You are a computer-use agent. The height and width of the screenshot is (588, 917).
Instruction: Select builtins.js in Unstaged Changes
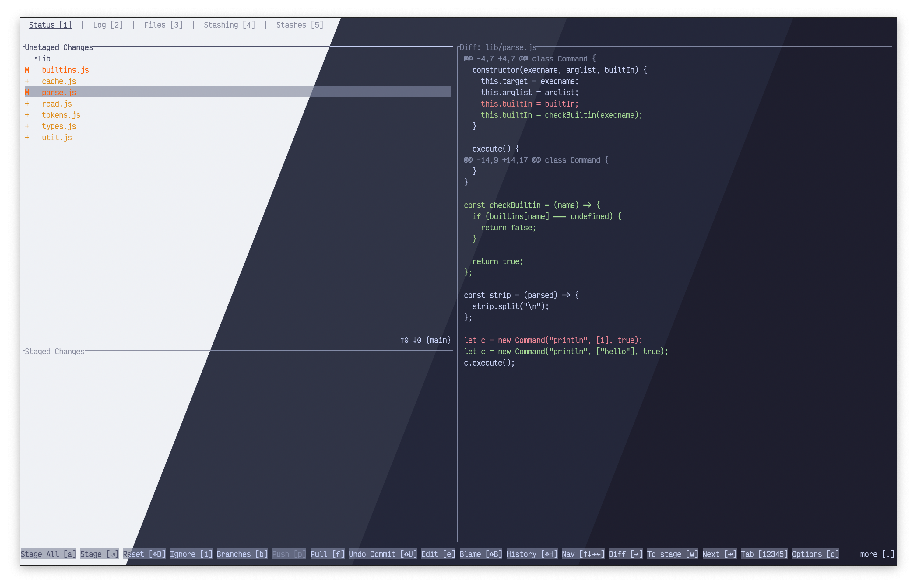[65, 70]
